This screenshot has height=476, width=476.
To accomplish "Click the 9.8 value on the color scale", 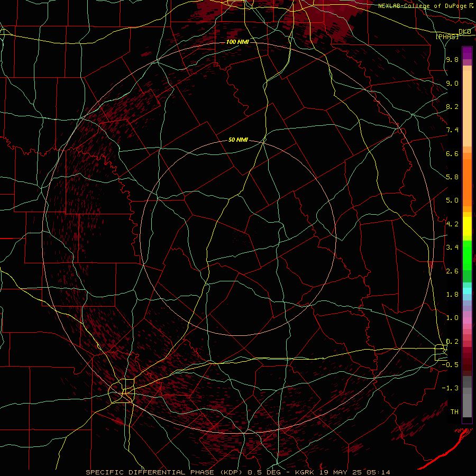I will 452,59.
